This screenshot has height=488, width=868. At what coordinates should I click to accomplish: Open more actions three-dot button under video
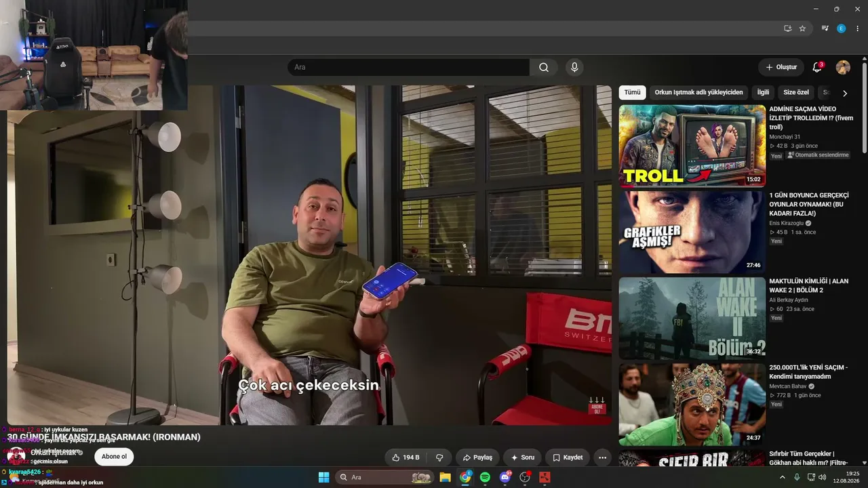602,457
